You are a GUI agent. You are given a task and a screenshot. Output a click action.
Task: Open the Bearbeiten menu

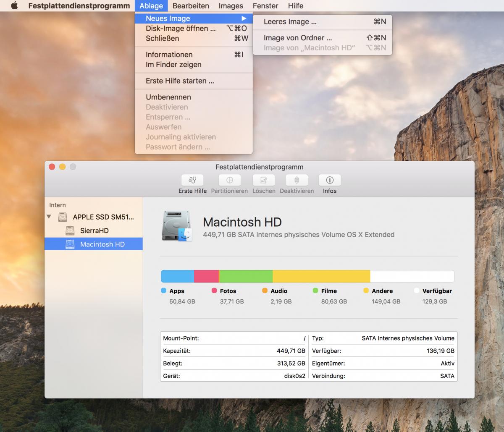191,6
